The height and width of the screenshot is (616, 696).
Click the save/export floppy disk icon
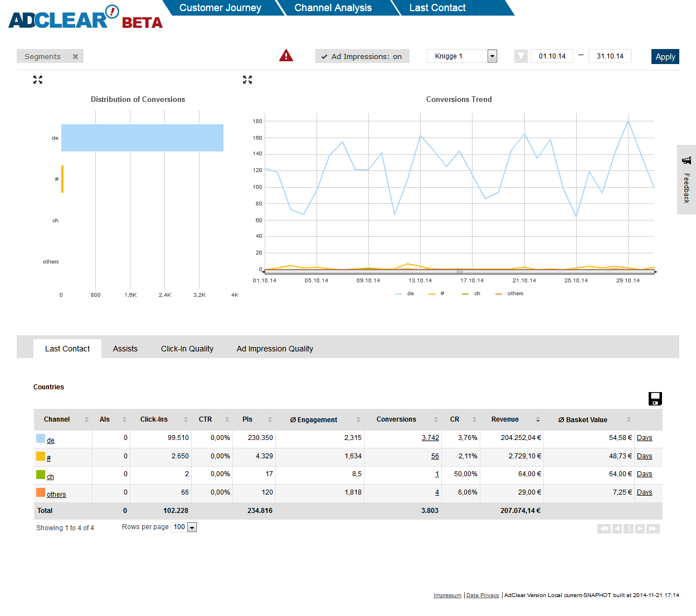(655, 398)
